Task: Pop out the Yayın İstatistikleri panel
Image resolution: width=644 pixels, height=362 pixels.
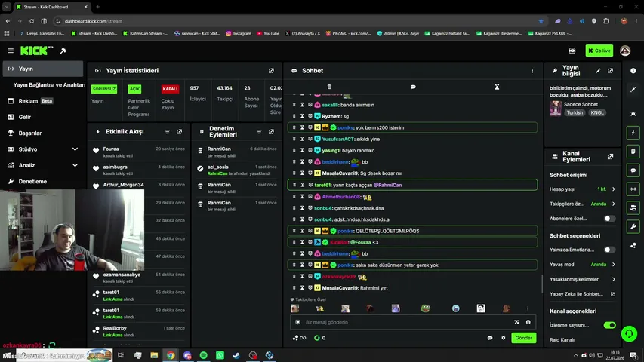Action: (271, 71)
